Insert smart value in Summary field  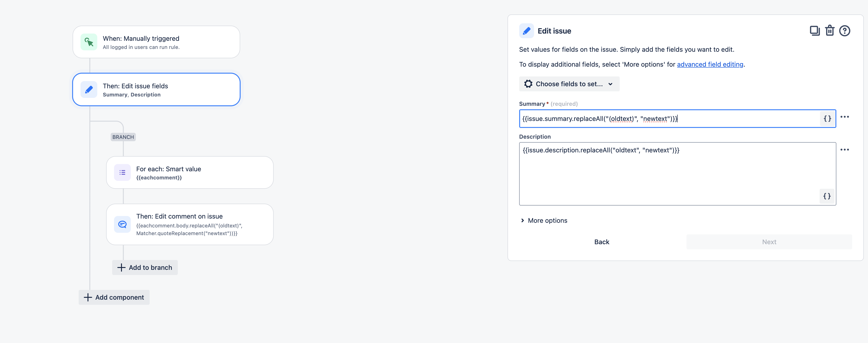[x=827, y=119]
